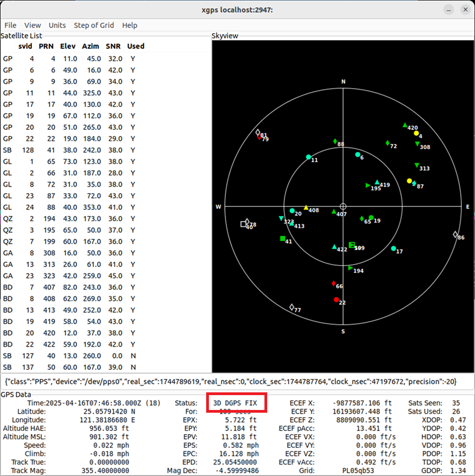Click the green circle marker for satellite 19
The height and width of the screenshot is (476, 475).
click(x=371, y=218)
